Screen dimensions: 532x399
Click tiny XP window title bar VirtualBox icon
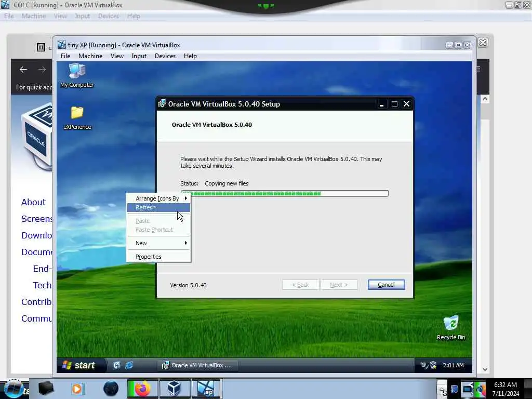click(62, 45)
